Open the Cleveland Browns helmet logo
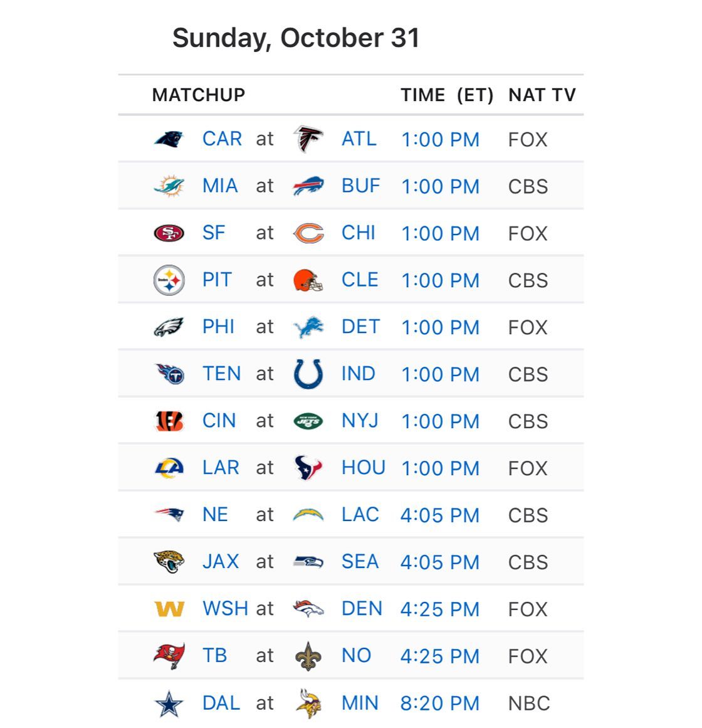 (x=308, y=280)
